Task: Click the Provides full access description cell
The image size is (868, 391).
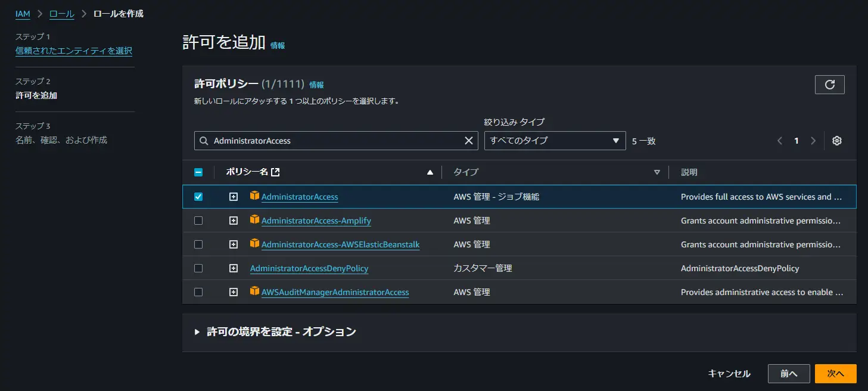Action: click(x=761, y=197)
